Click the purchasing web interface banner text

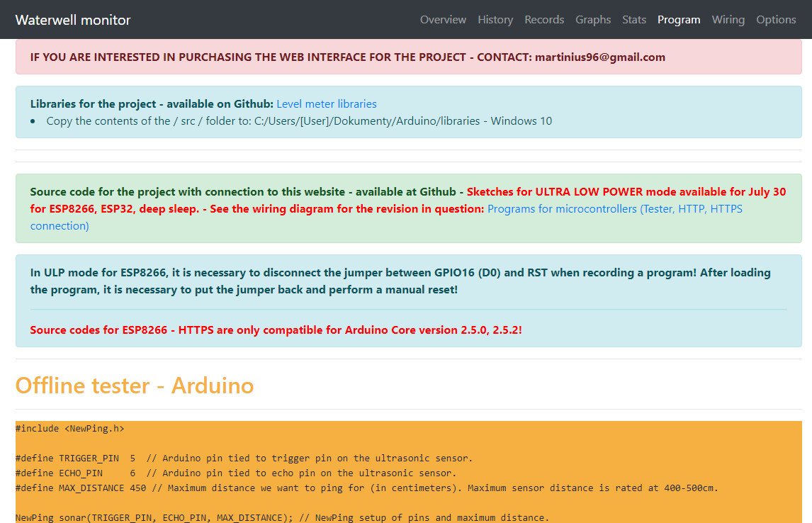347,57
